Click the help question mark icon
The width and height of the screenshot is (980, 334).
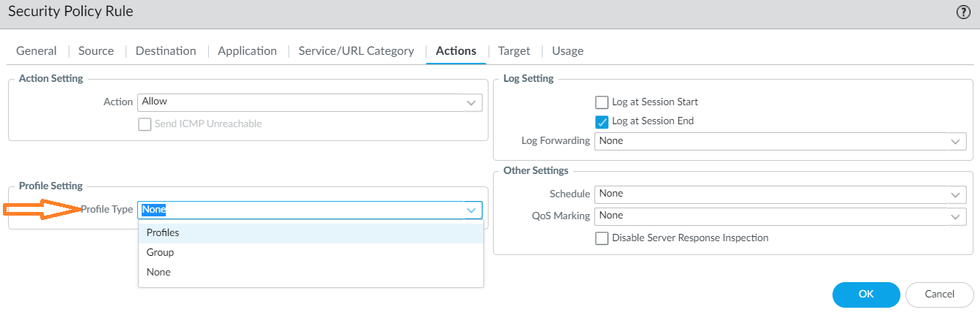tap(962, 12)
